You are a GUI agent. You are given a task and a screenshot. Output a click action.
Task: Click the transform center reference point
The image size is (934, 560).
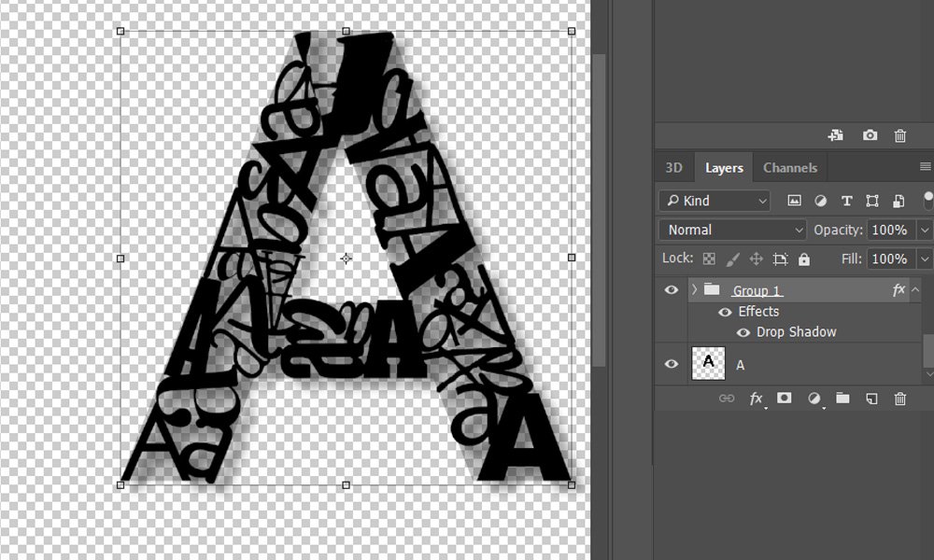[347, 259]
